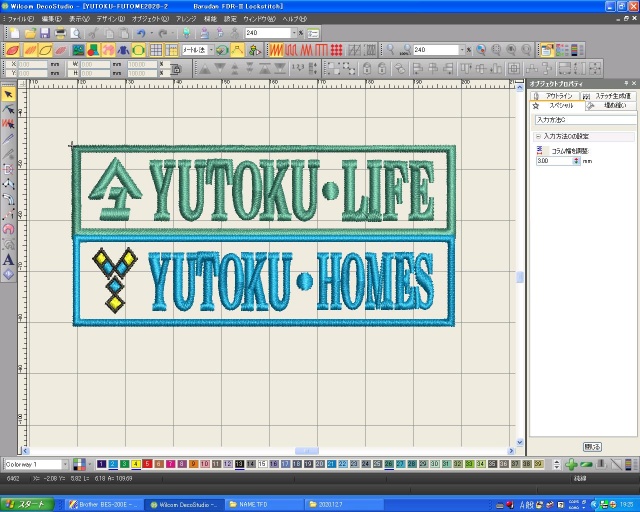Open the redo history dropdown arrow
This screenshot has height=512, width=640.
coord(173,33)
